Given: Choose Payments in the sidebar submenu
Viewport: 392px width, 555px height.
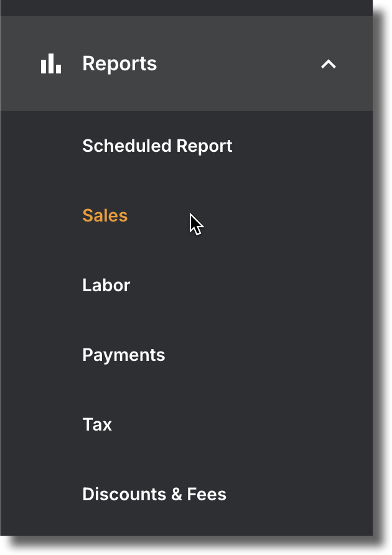Looking at the screenshot, I should coord(124,355).
